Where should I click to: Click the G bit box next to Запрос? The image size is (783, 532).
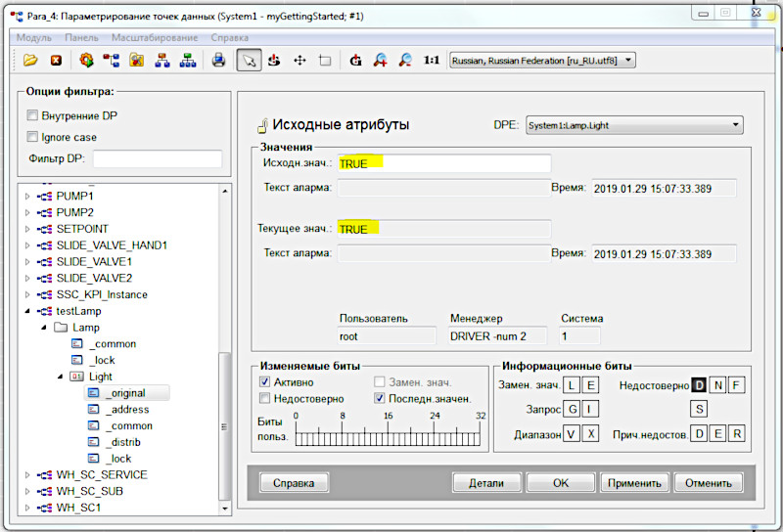coord(573,409)
